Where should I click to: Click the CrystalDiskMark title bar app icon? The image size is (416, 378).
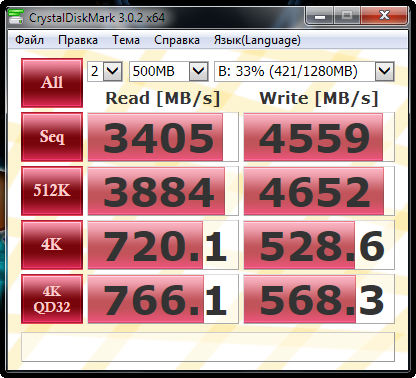point(16,17)
